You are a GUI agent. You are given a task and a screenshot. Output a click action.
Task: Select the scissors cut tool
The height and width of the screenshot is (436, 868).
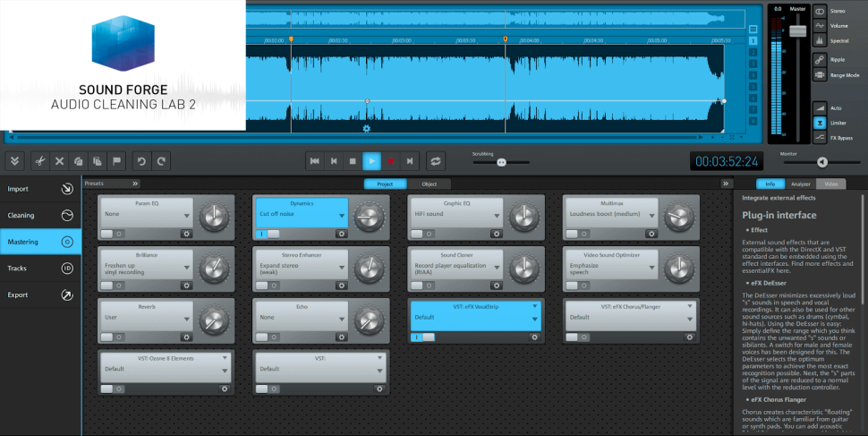pyautogui.click(x=40, y=161)
